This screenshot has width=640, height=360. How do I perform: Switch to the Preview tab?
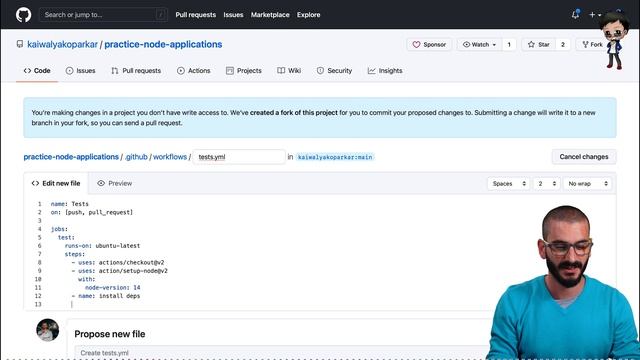coord(115,183)
